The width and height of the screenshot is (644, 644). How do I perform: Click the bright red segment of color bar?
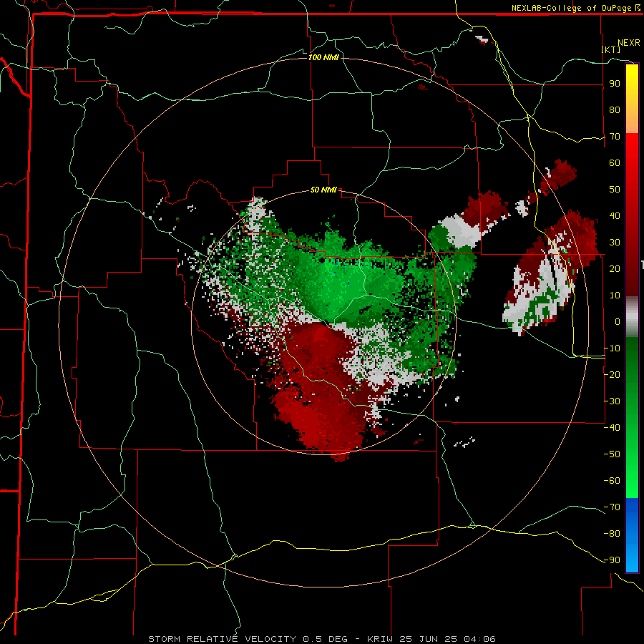[x=632, y=165]
